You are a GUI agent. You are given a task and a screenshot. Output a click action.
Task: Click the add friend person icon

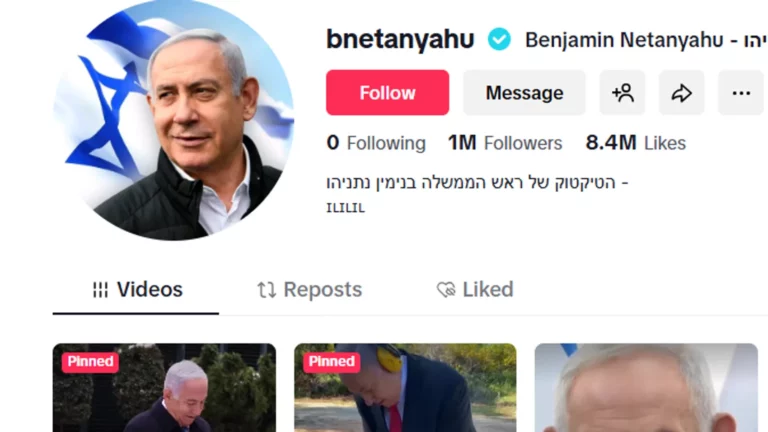click(623, 93)
